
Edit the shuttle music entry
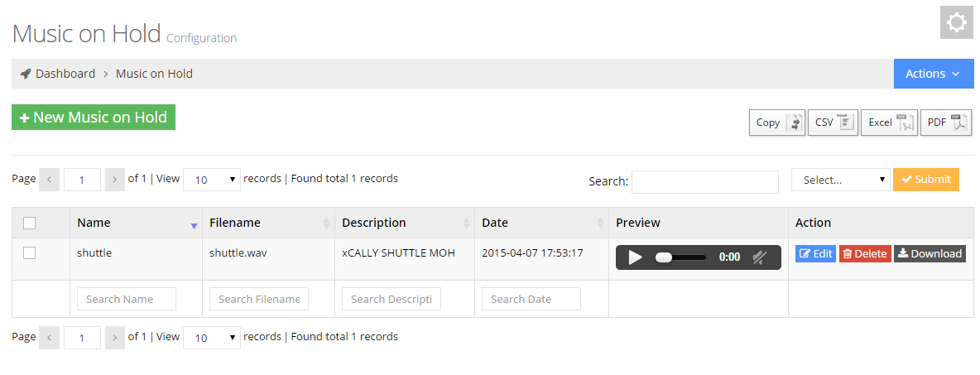(x=815, y=254)
